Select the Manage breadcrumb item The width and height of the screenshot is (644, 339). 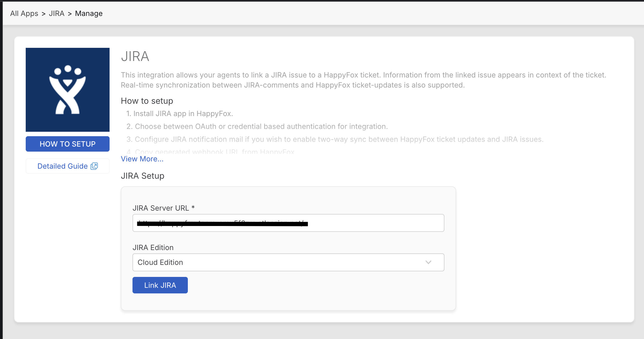coord(89,13)
